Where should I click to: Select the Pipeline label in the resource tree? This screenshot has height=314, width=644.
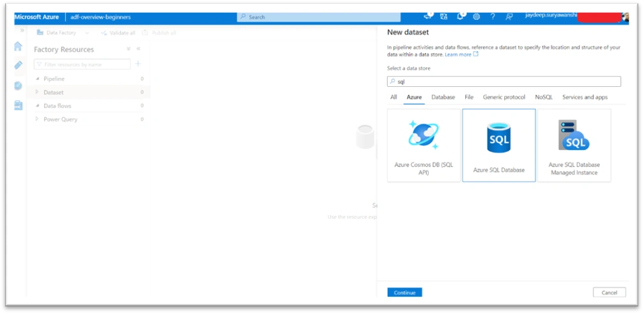click(54, 78)
